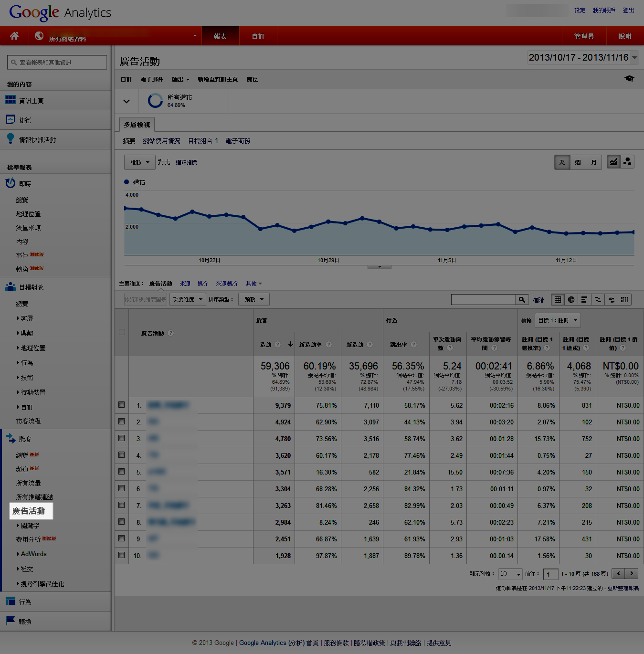Viewport: 644px width, 654px height.
Task: Click 重新整理報表 refresh report link
Action: coord(623,588)
